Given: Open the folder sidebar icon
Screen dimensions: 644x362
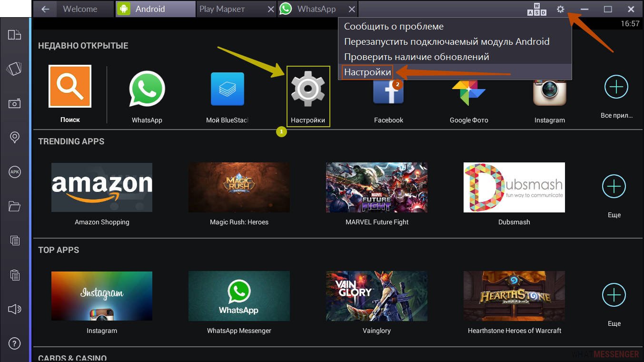Looking at the screenshot, I should point(15,206).
